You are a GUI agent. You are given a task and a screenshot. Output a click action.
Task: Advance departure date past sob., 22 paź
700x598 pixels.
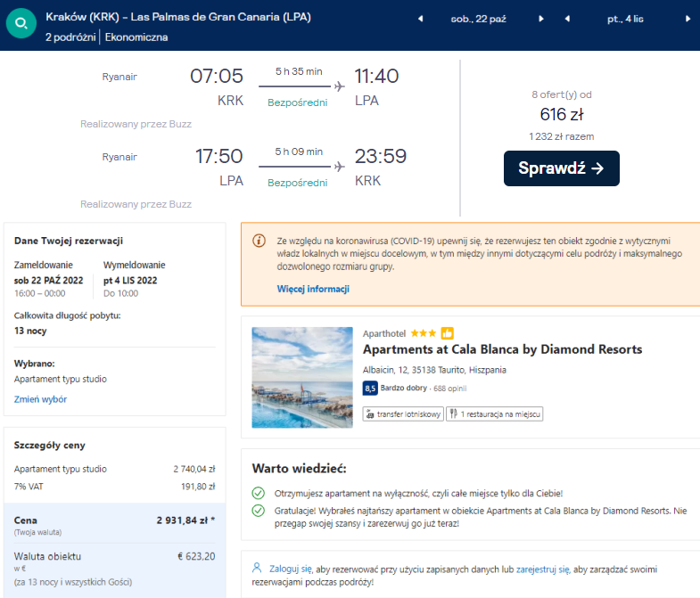pyautogui.click(x=540, y=19)
